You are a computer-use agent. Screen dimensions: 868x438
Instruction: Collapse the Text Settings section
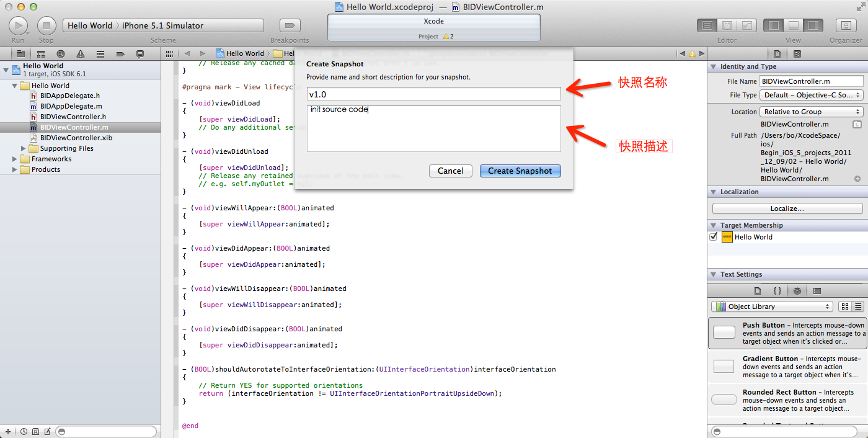point(713,274)
